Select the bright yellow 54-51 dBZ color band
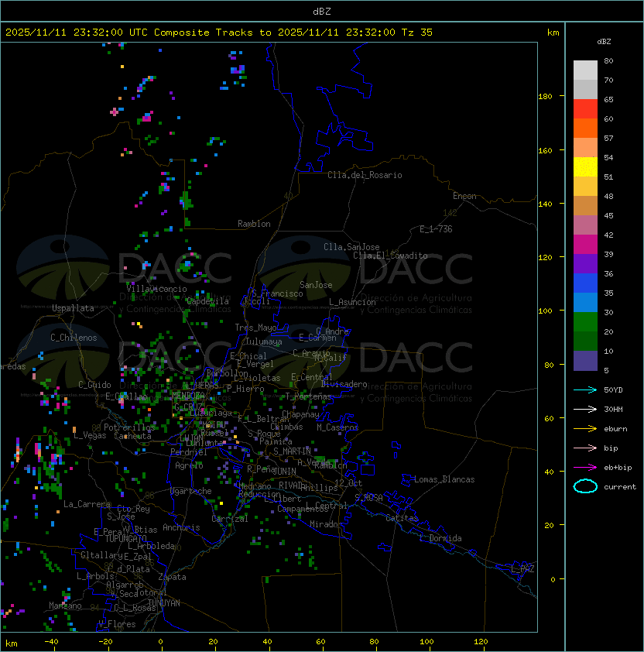The image size is (644, 652). pos(585,167)
